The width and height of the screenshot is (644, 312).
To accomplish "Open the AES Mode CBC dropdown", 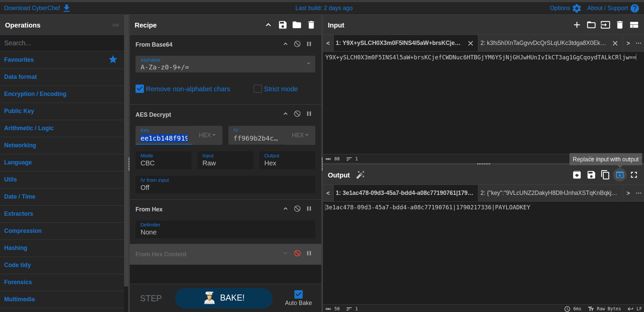I will [163, 160].
